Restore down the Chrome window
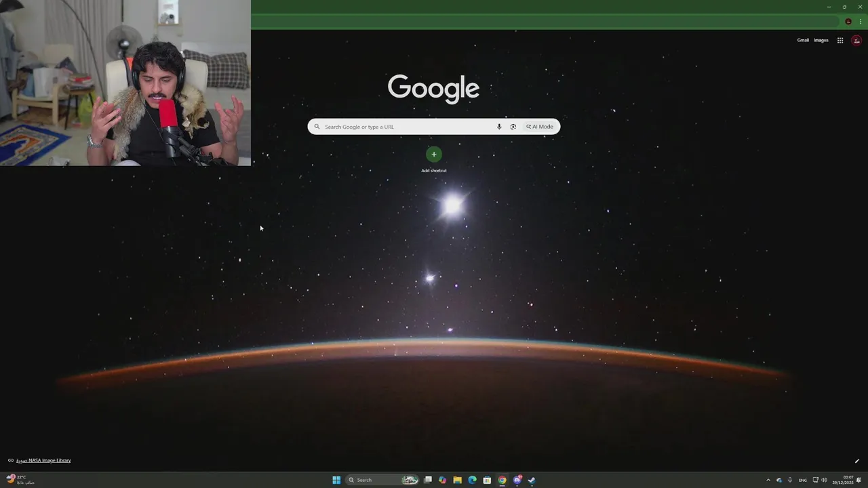The width and height of the screenshot is (868, 488). coord(844,7)
